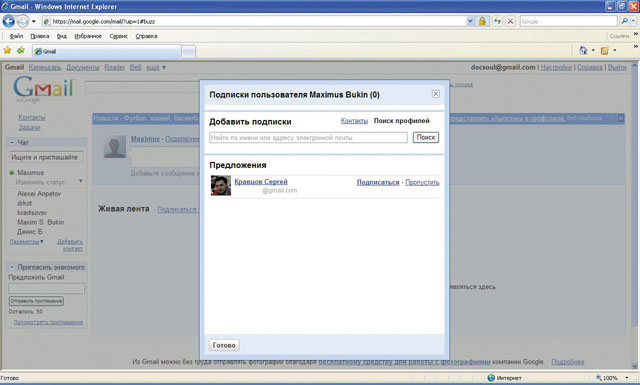Select Поиск профилей tab in dialog
This screenshot has height=385, width=640.
(402, 121)
